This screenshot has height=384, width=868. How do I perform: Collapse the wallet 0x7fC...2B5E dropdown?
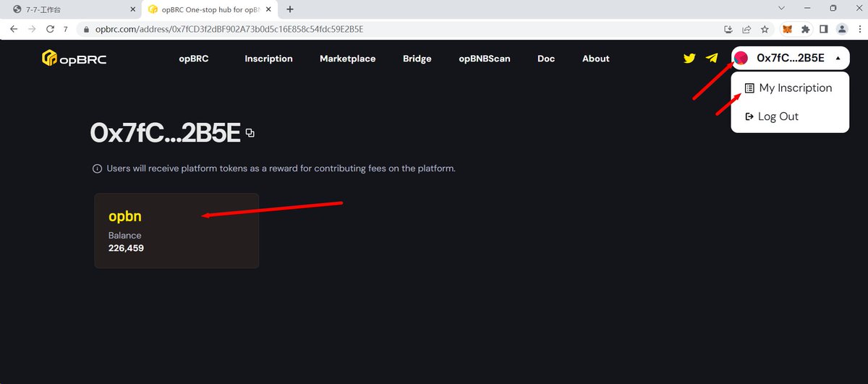coord(838,58)
